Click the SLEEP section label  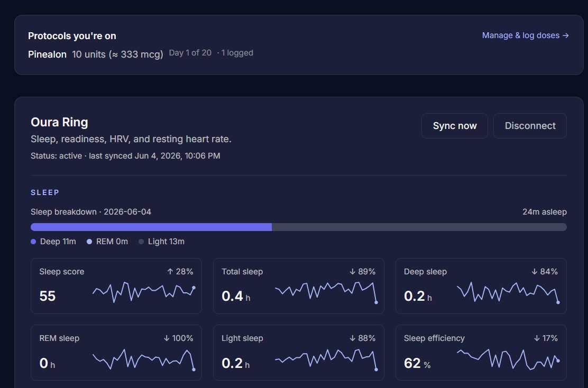45,192
